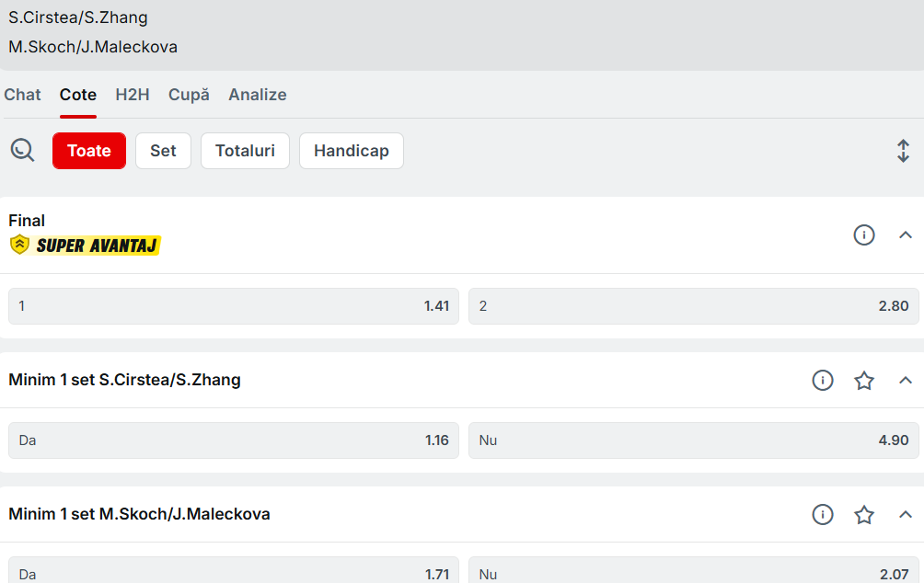Favorite the Minim 1 set S.Cirstea/S.Zhang market
The height and width of the screenshot is (583, 924).
[x=863, y=380]
